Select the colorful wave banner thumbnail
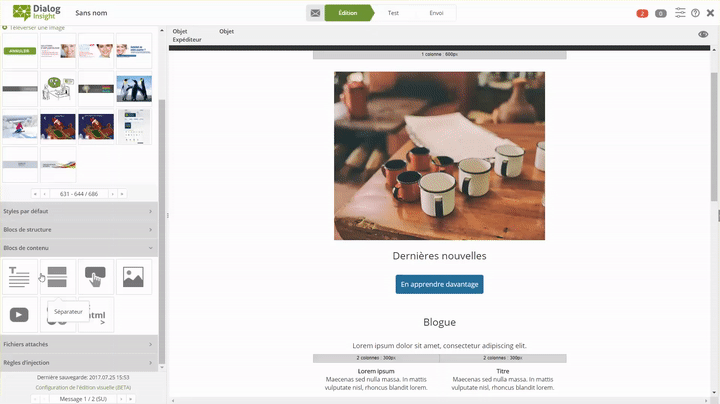Viewport: 720px width, 404px height. click(x=58, y=164)
